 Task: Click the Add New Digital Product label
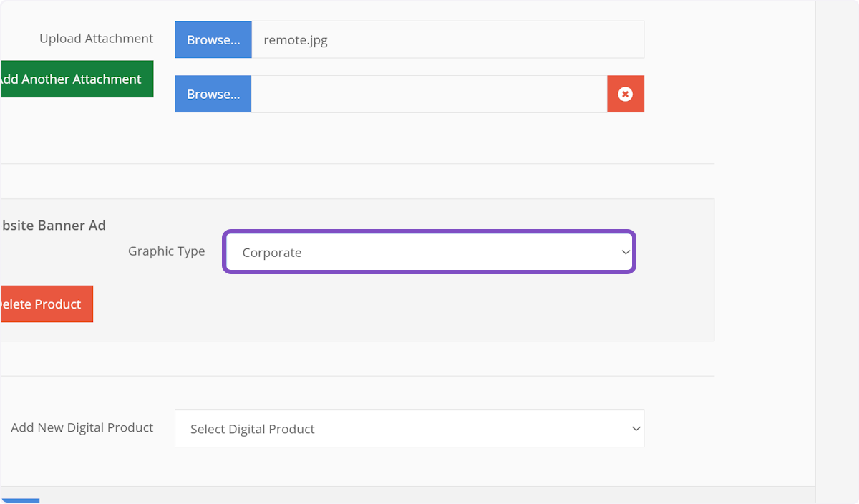coord(82,427)
